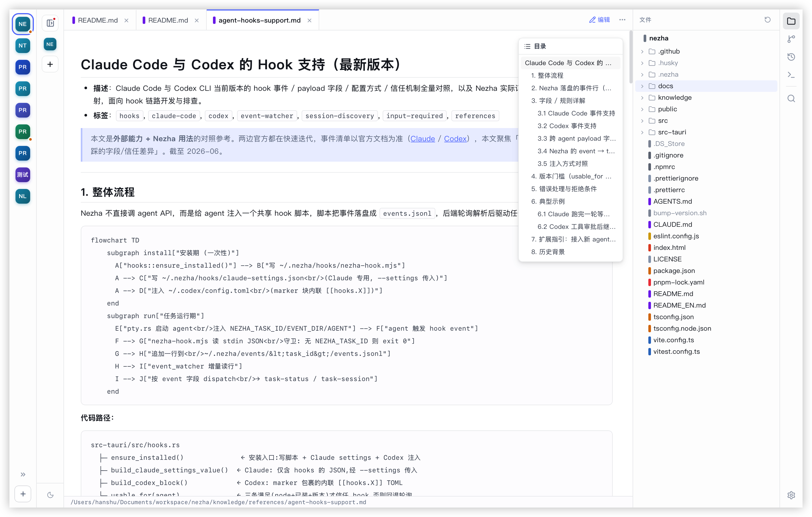This screenshot has width=812, height=517.
Task: Open bump-version.sh file
Action: click(x=706, y=213)
